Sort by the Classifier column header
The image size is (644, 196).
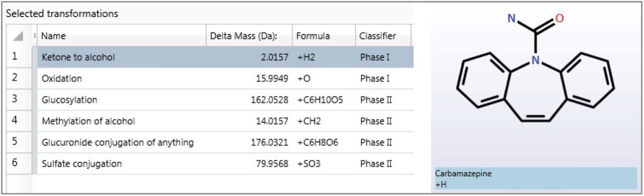pos(383,36)
